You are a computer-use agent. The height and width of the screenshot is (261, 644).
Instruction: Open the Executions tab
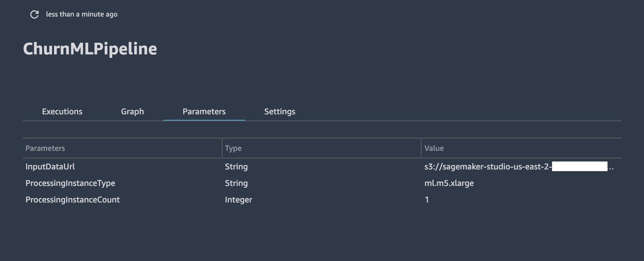(62, 112)
